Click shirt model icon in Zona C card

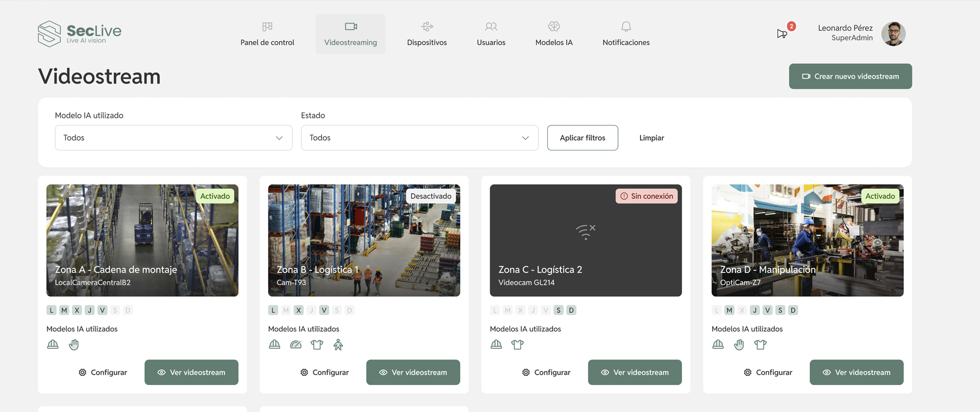518,345
